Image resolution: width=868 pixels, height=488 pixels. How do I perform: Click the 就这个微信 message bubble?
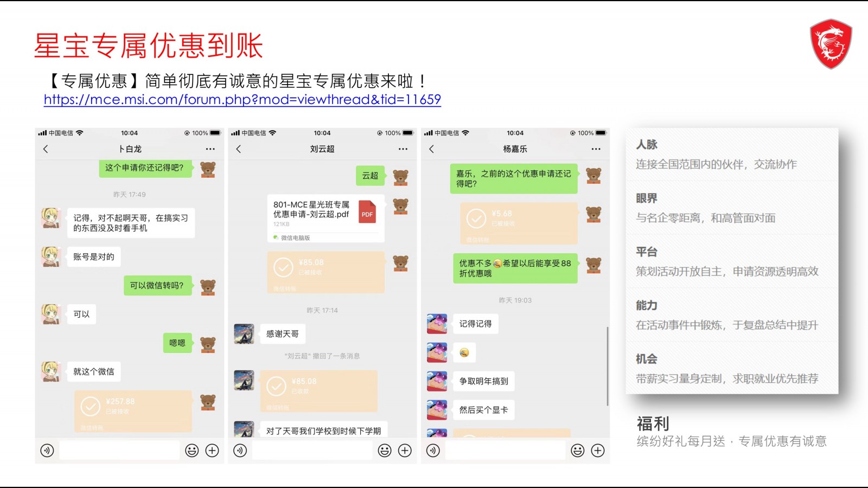[94, 372]
